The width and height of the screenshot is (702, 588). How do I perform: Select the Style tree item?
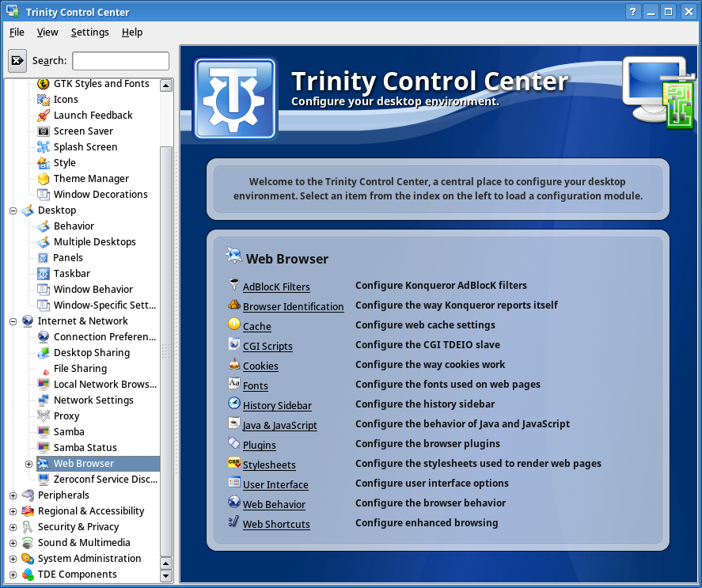point(64,162)
